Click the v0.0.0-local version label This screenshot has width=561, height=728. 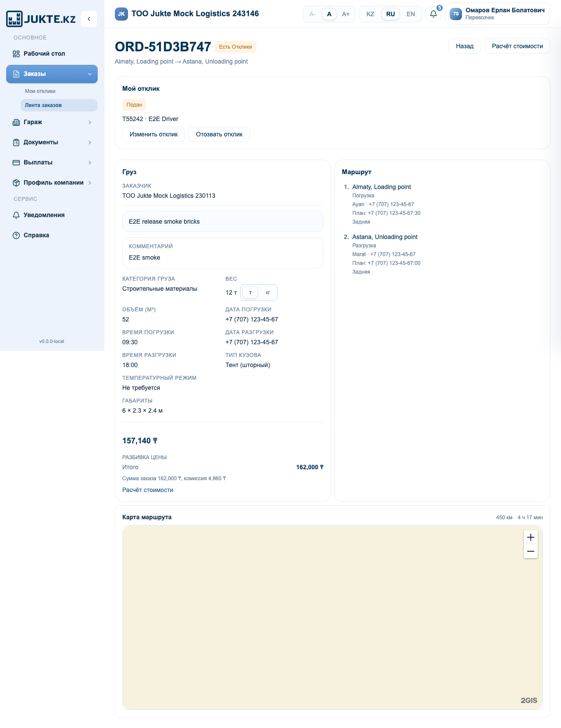[52, 341]
